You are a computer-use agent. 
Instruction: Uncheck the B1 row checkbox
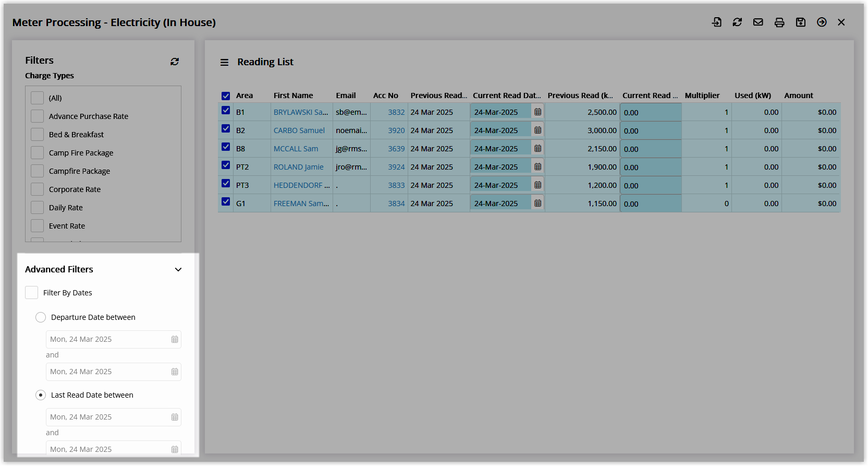coord(226,110)
